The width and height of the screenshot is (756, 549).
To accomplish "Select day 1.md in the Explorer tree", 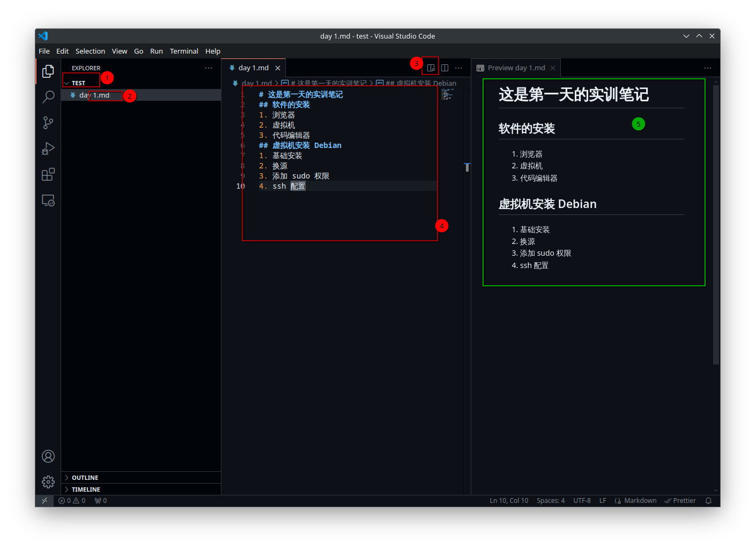I will (x=141, y=95).
